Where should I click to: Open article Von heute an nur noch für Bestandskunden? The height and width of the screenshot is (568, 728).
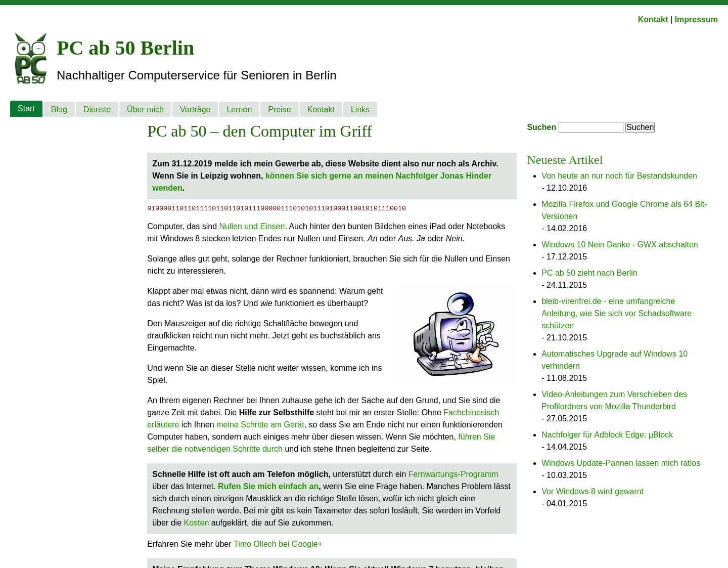pos(619,176)
